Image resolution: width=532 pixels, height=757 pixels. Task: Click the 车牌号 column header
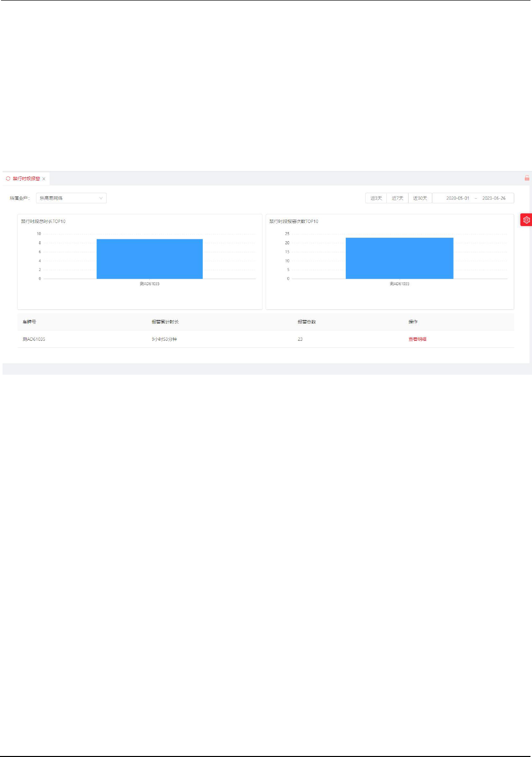tap(29, 322)
